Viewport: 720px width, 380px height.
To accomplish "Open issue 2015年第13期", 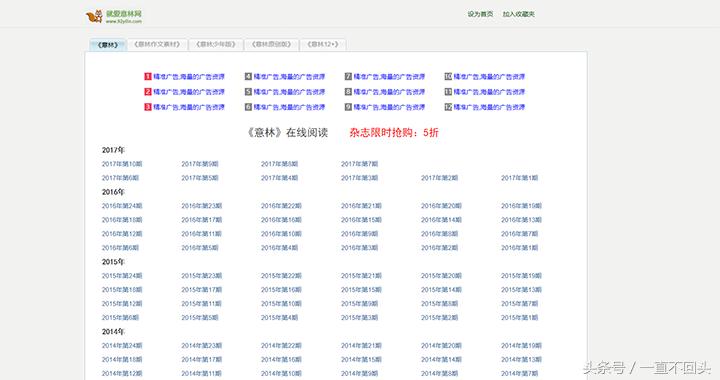I will (x=521, y=290).
